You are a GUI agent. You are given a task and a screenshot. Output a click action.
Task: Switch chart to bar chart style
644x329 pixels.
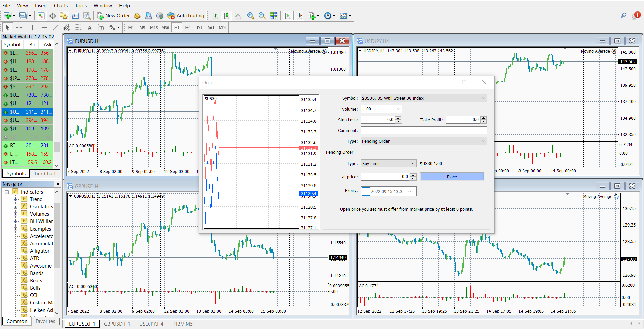215,16
